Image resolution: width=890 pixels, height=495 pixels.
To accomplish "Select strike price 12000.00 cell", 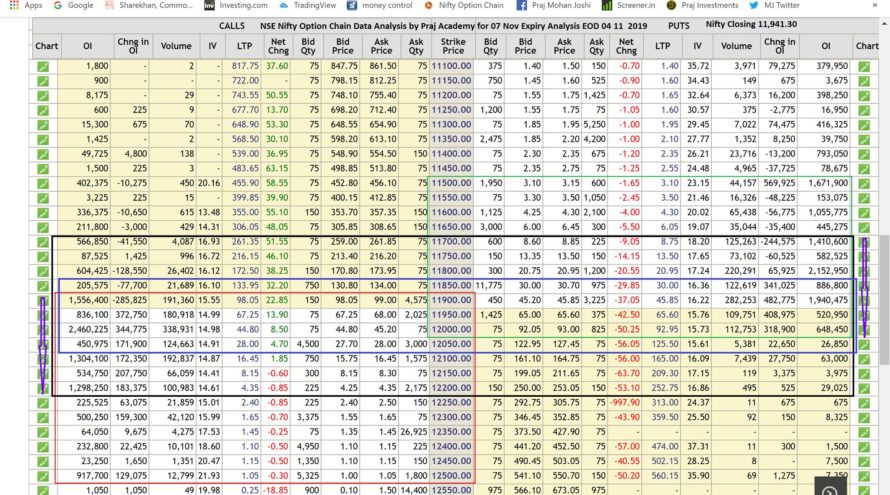I will [x=451, y=330].
